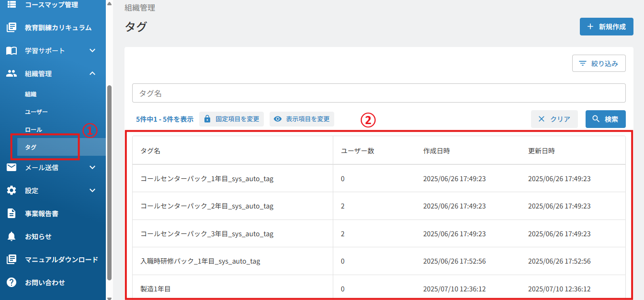Click the 表示項目を変更 button
The image size is (644, 300).
tap(302, 119)
